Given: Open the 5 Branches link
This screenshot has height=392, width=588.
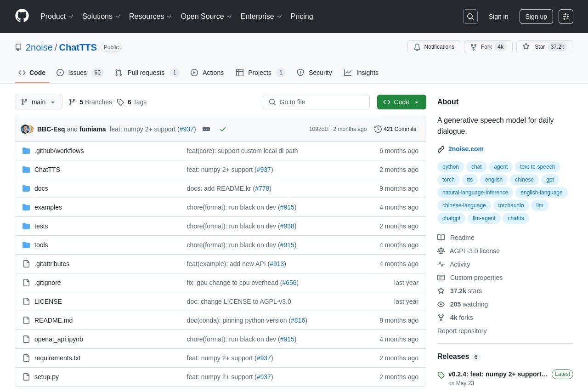Looking at the screenshot, I should pos(90,102).
